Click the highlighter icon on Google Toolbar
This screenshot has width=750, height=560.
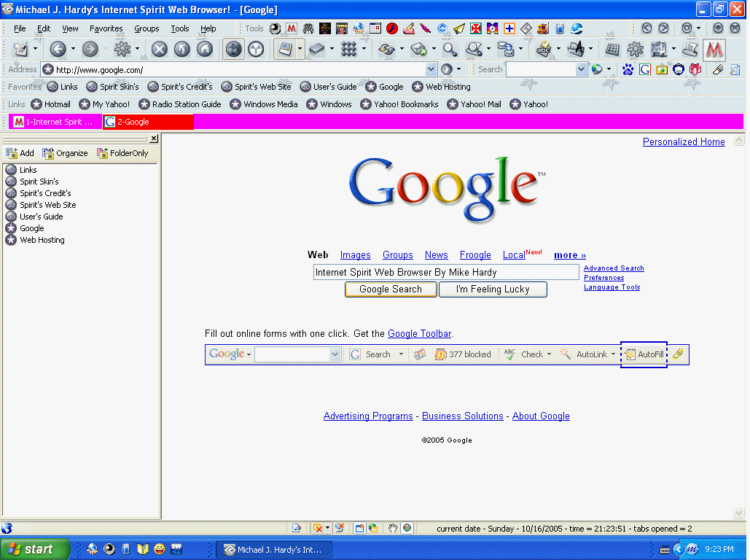[x=678, y=354]
